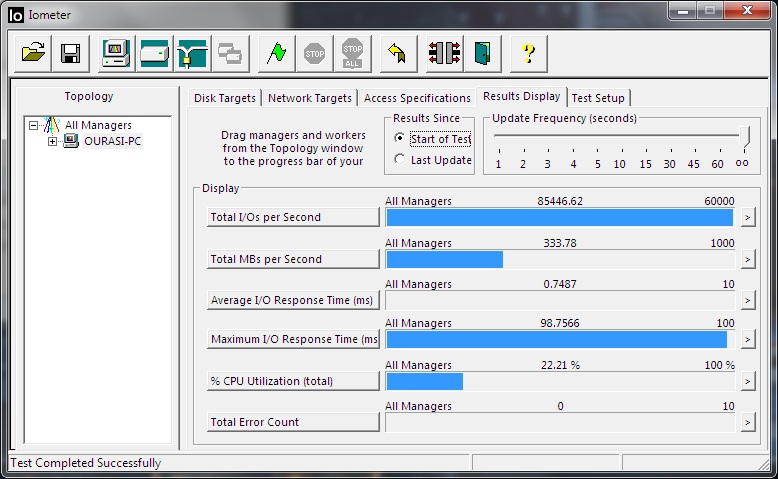Image resolution: width=778 pixels, height=479 pixels.
Task: Start a new network worker
Action: (x=193, y=53)
